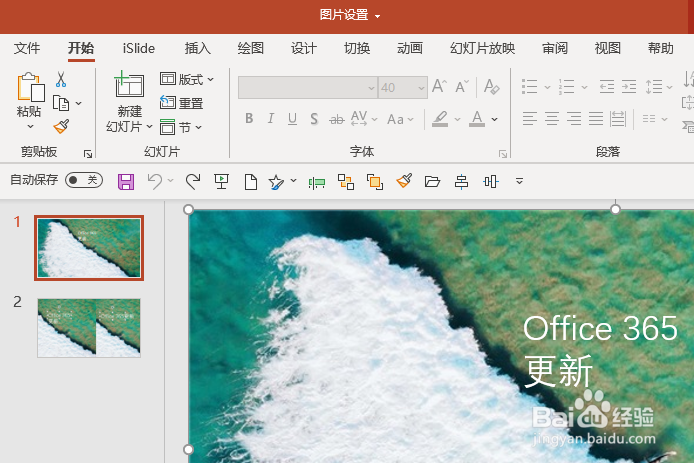Open the 文件 File tab

pyautogui.click(x=27, y=48)
